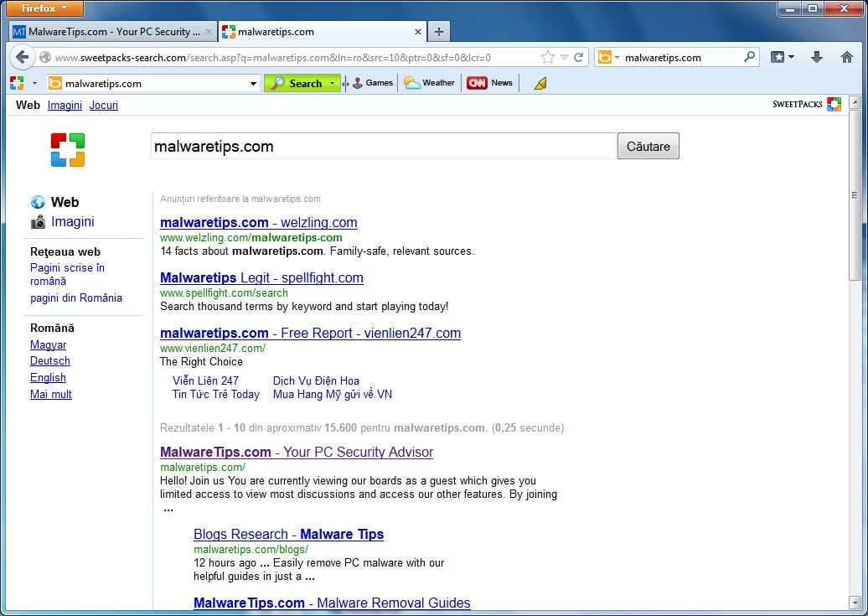Close the malwaretips.com search tab
This screenshot has width=868, height=616.
pyautogui.click(x=418, y=32)
